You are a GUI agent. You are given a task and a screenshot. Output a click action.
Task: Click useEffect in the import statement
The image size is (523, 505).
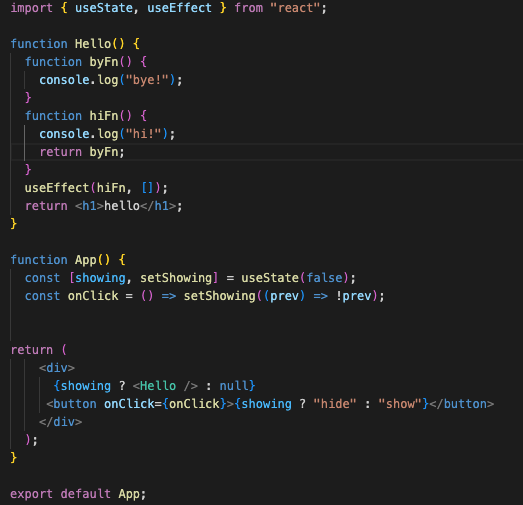(x=179, y=8)
